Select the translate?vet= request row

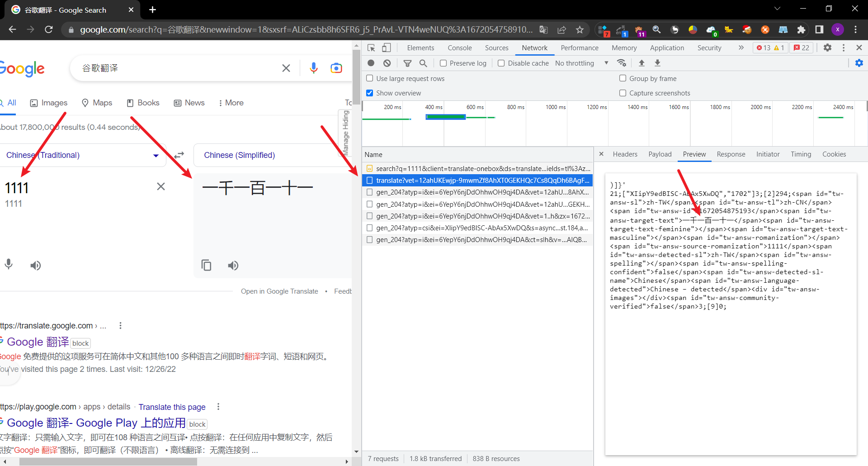482,181
